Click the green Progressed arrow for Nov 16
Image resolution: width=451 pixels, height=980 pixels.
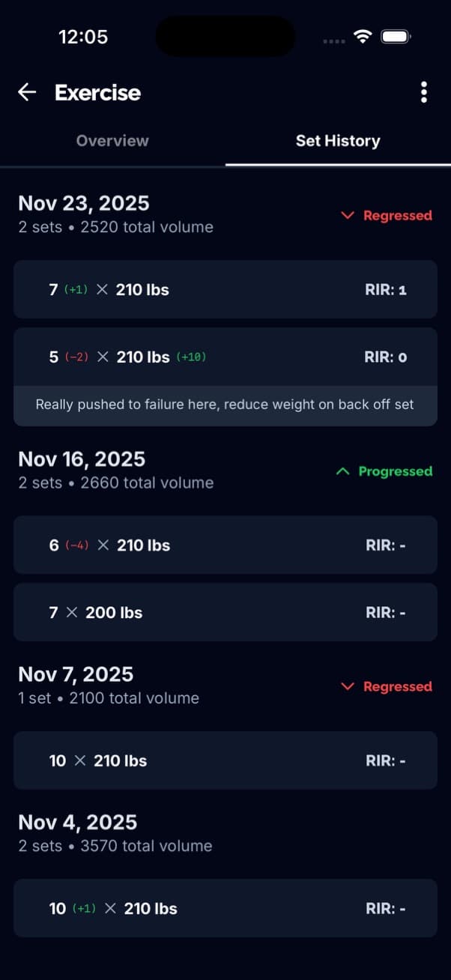tap(343, 471)
